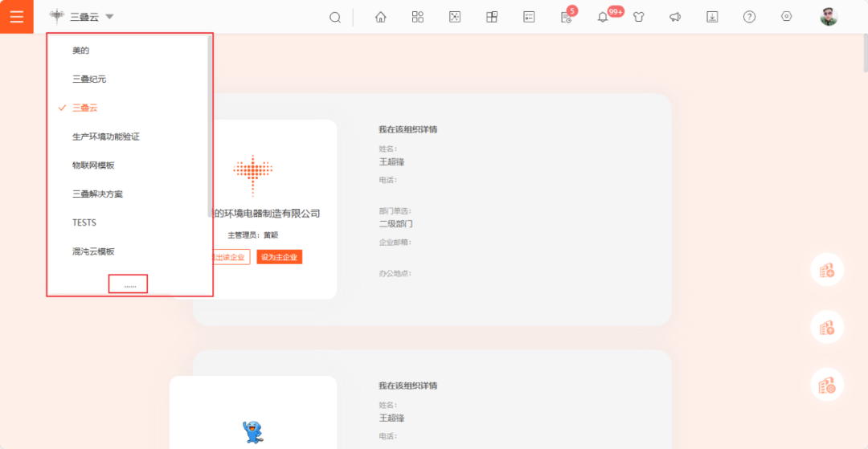Click the 主管理员:黄颖 text
The image size is (868, 449).
point(253,235)
